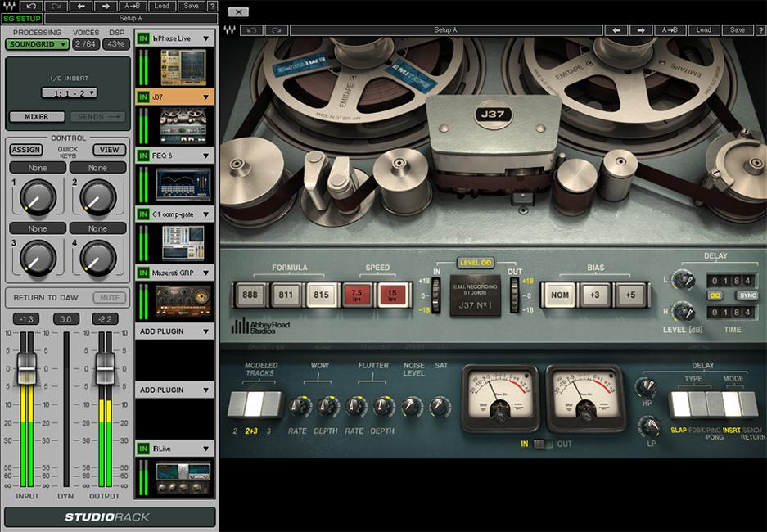The image size is (767, 532).
Task: Flip the VU meter IN/OUT switch
Action: click(543, 444)
